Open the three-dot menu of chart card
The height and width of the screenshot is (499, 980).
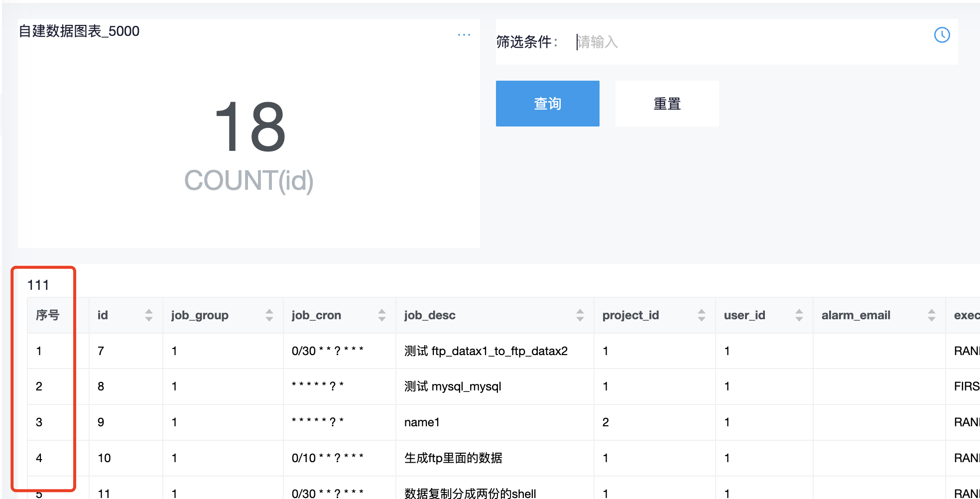[x=464, y=35]
